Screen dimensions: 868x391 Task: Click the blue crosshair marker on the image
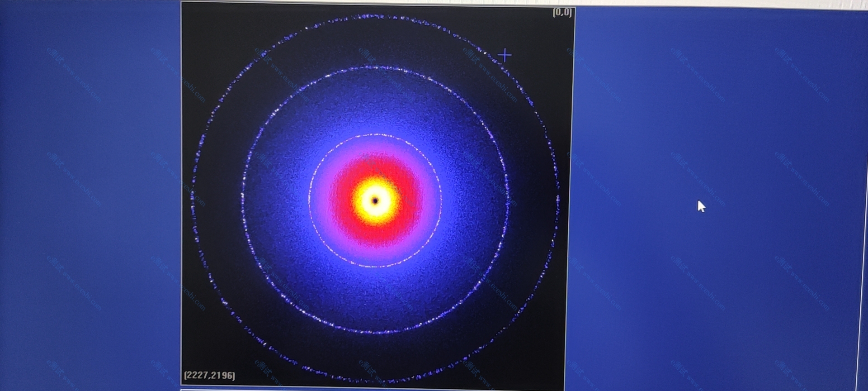505,56
